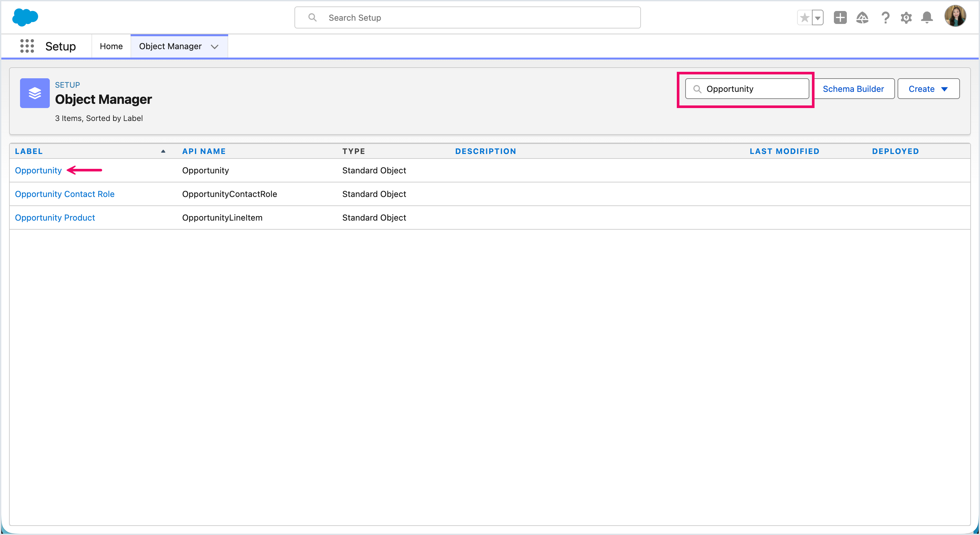The width and height of the screenshot is (980, 535).
Task: Switch to the Home tab
Action: tap(111, 46)
